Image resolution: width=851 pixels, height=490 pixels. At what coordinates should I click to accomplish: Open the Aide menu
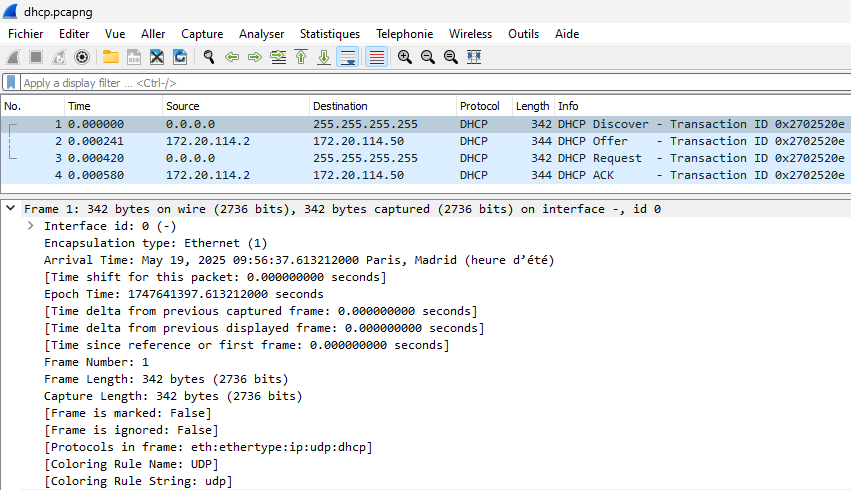click(567, 34)
